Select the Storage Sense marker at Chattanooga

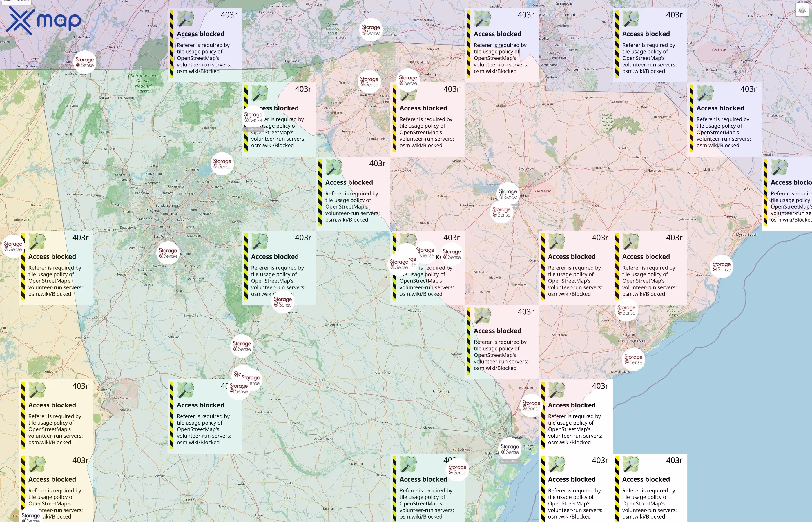pos(85,62)
